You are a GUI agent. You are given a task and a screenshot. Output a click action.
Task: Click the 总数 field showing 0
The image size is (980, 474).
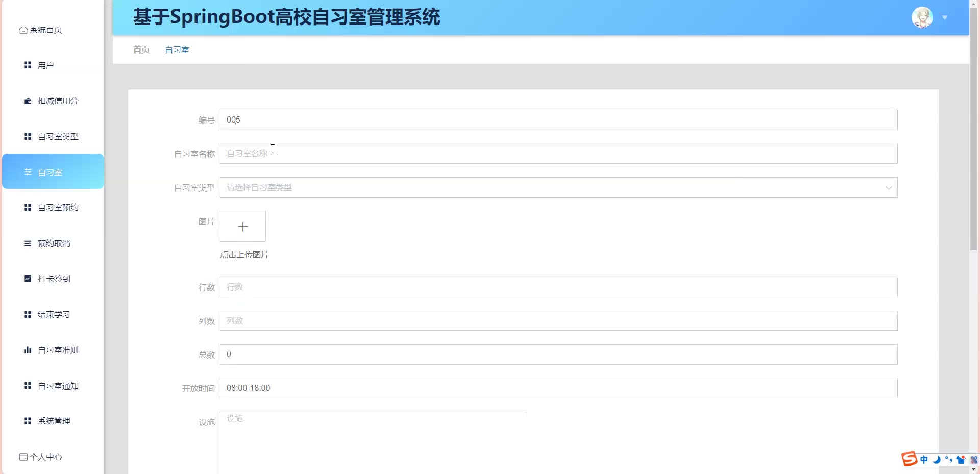[558, 354]
